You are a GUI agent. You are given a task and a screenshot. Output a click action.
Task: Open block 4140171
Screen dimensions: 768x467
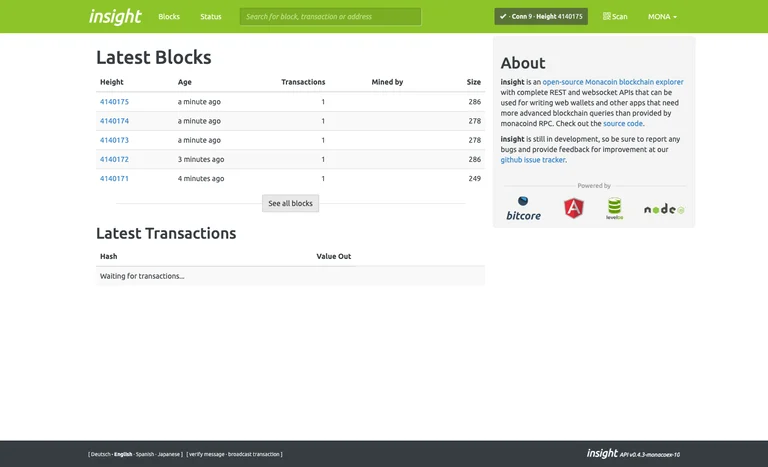114,178
